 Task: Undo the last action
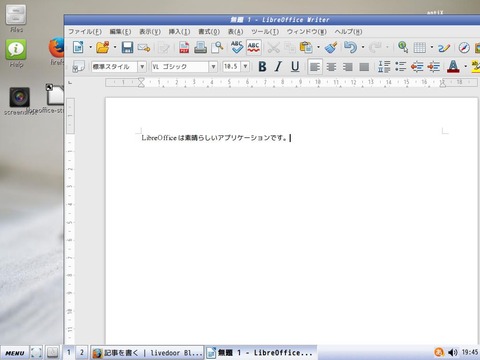[x=350, y=47]
